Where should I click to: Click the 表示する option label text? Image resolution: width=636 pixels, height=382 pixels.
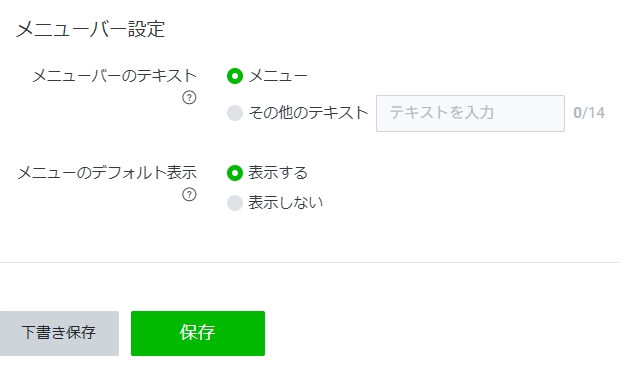pos(278,173)
